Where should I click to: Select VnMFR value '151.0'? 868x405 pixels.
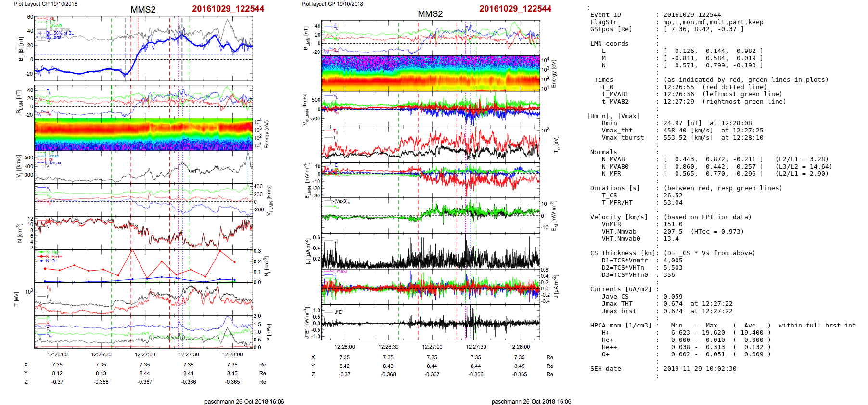pos(673,224)
